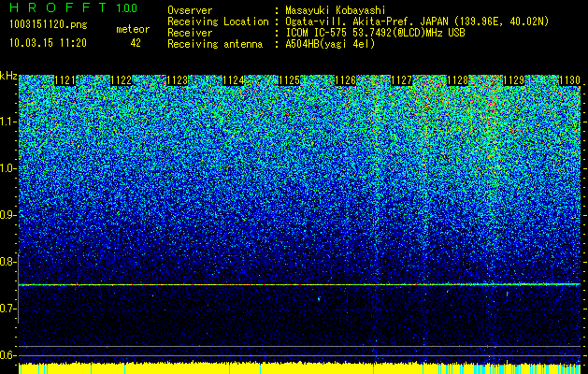
Task: Click the 0.7 frequency axis label
Action: (x=8, y=309)
